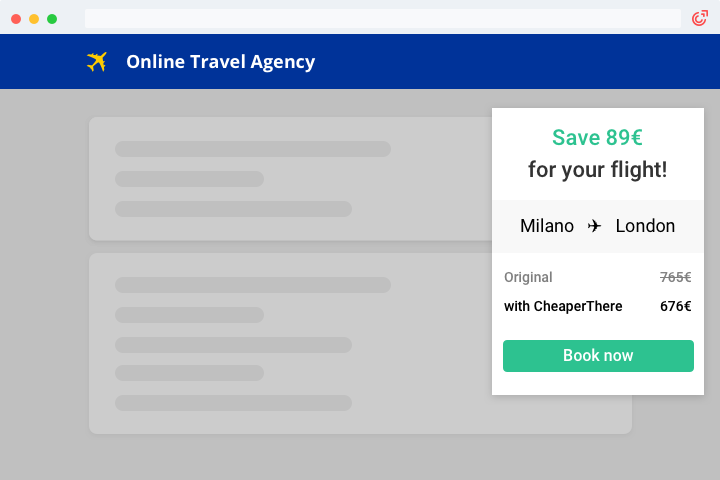The image size is (720, 480).
Task: Click the 676€ discounted price
Action: 675,306
